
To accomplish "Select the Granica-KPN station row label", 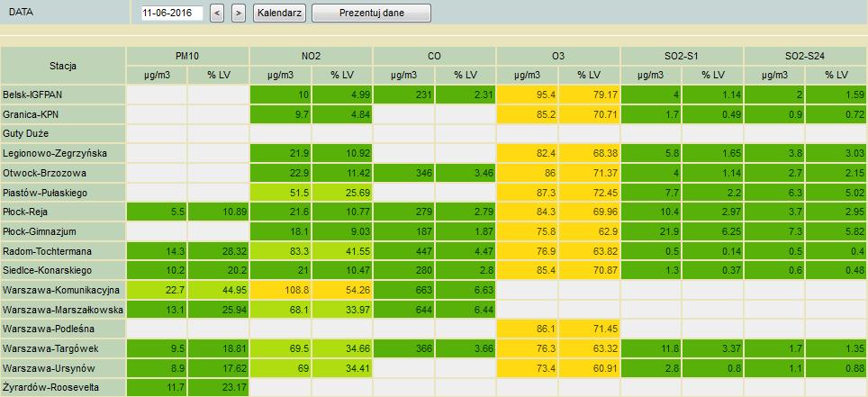I will coord(63,114).
